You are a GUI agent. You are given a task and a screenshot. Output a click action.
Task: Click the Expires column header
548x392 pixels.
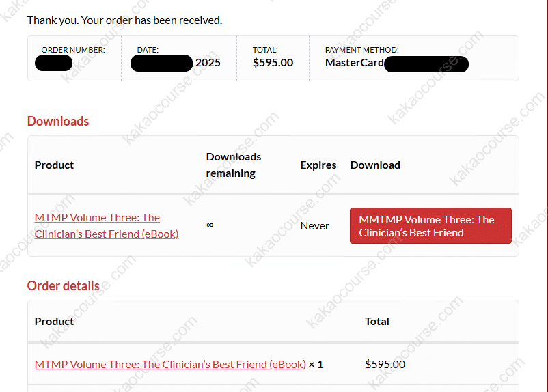pyautogui.click(x=318, y=165)
